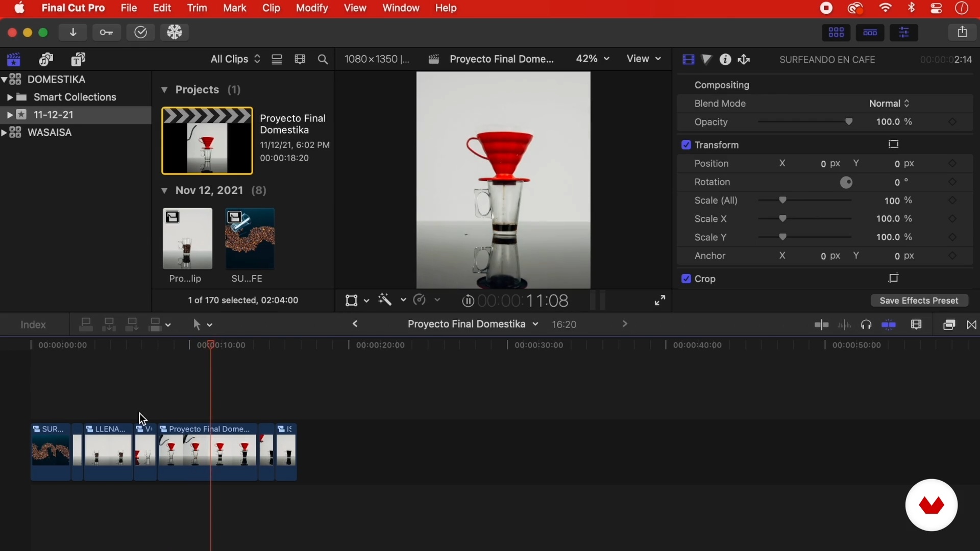Toggle timeline snapping button
980x551 pixels.
[x=889, y=325]
